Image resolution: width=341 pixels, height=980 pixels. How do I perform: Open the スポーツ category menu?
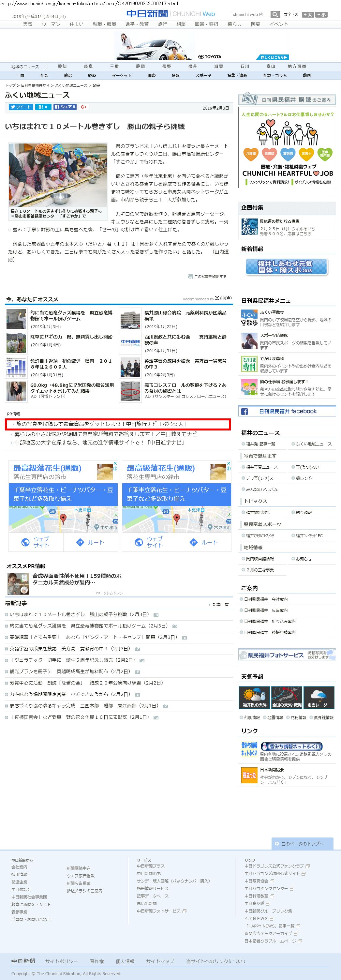tap(203, 75)
